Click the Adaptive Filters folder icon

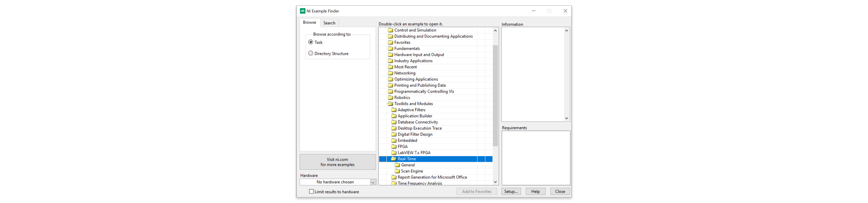click(x=394, y=110)
